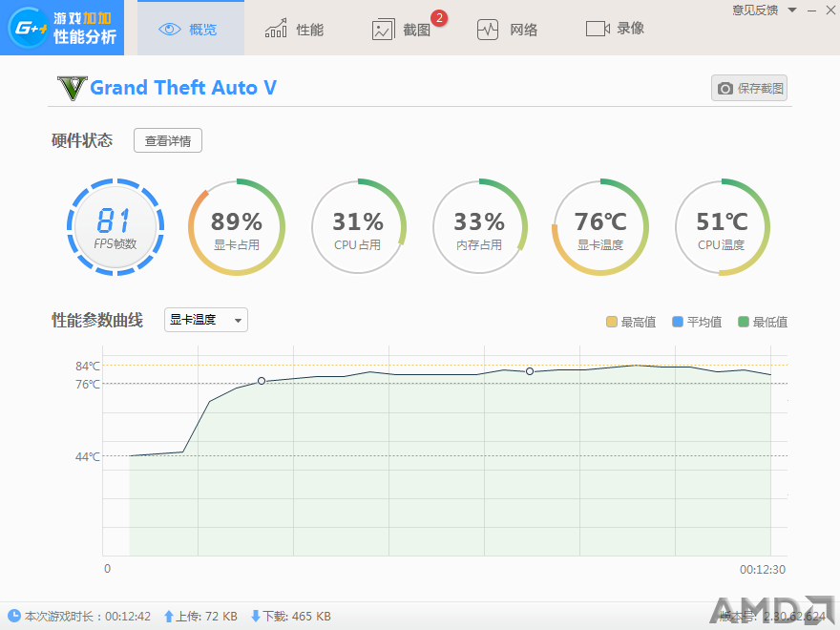Click the first data point marker on curve
Viewport: 840px width, 630px height.
(x=262, y=381)
